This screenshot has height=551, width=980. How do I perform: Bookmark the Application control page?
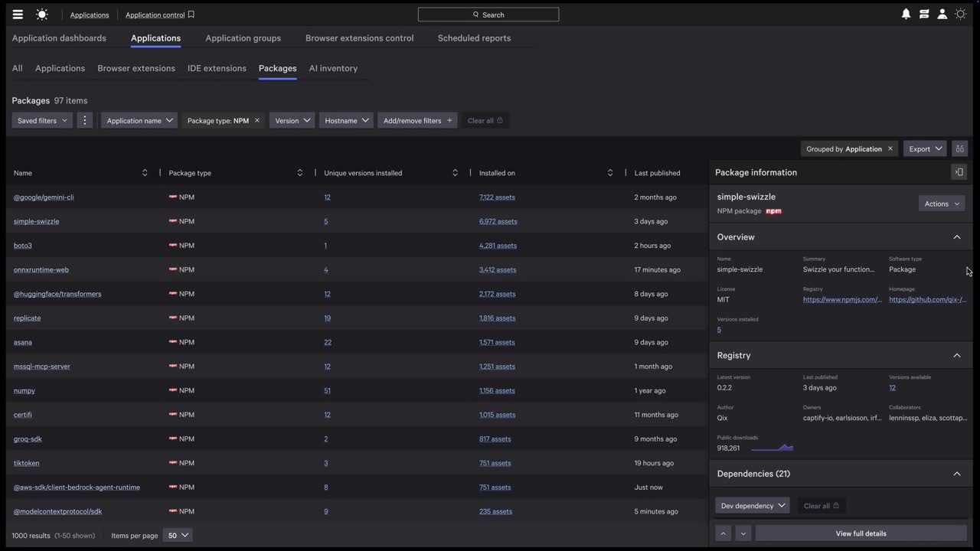point(191,15)
